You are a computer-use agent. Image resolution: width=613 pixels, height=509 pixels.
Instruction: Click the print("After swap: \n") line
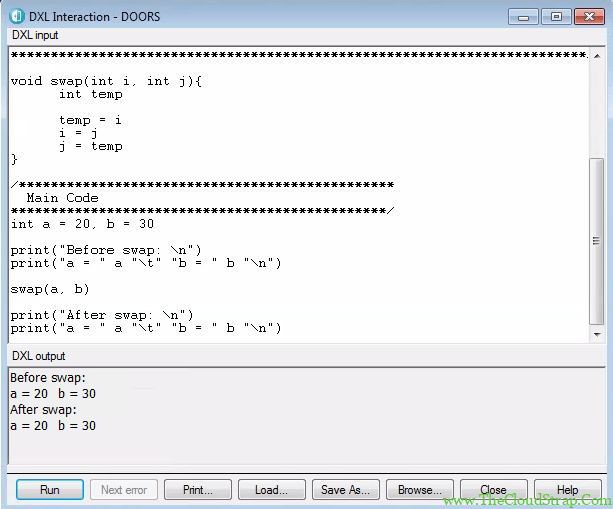102,315
